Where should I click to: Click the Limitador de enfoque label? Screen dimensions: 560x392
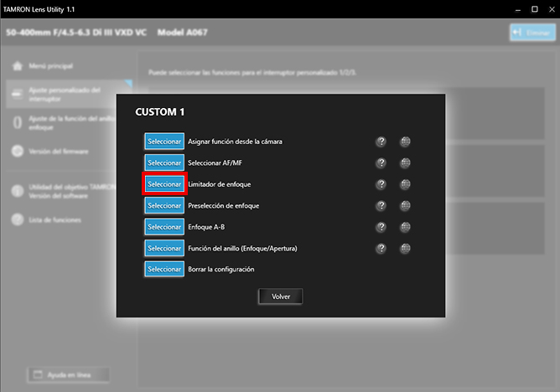coord(220,184)
